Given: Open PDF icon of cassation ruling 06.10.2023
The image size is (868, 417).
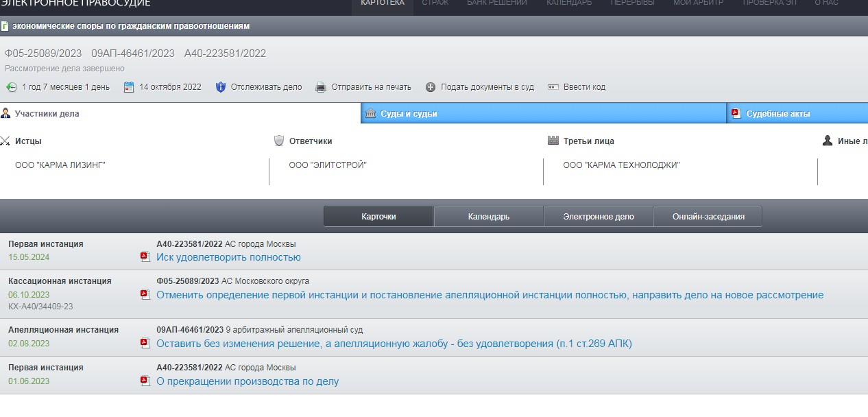Looking at the screenshot, I should 145,295.
